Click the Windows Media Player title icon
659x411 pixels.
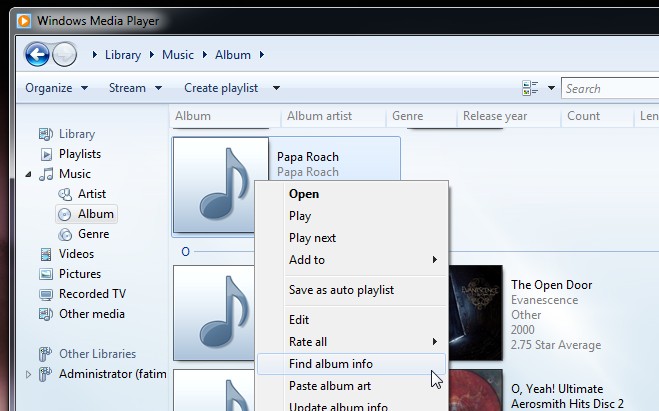(24, 21)
